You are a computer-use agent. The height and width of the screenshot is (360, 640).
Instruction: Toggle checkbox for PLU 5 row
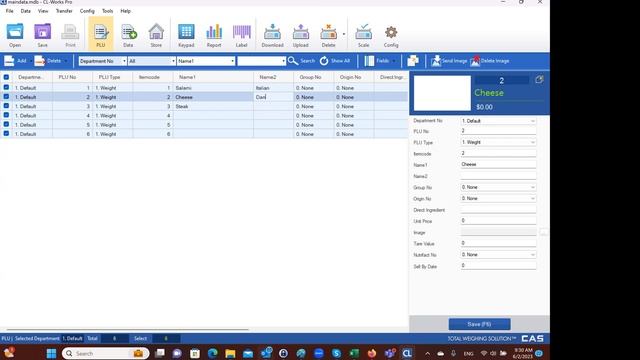[6, 124]
